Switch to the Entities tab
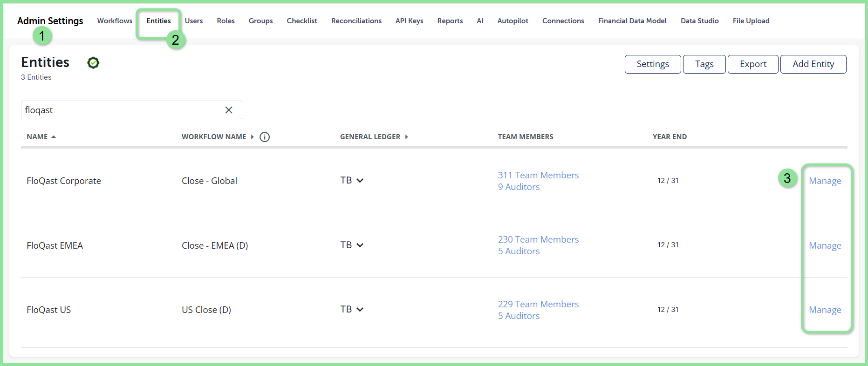Image resolution: width=868 pixels, height=366 pixels. click(x=158, y=21)
